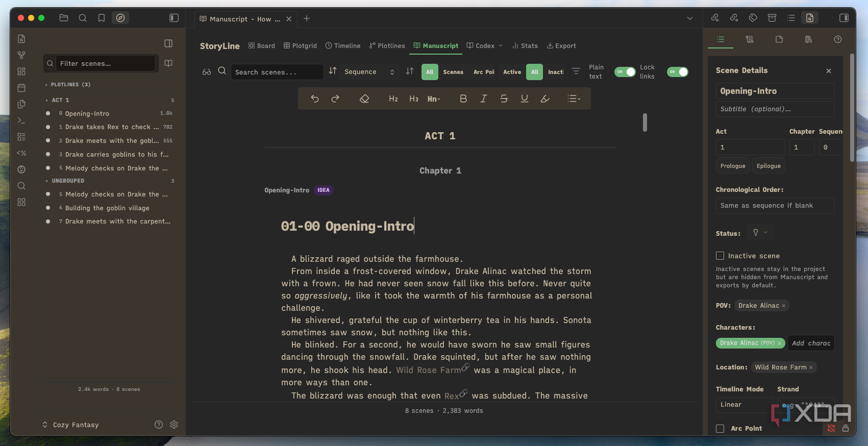Viewport: 868px width, 446px height.
Task: Click the redo arrow in formatting toolbar
Action: 335,99
